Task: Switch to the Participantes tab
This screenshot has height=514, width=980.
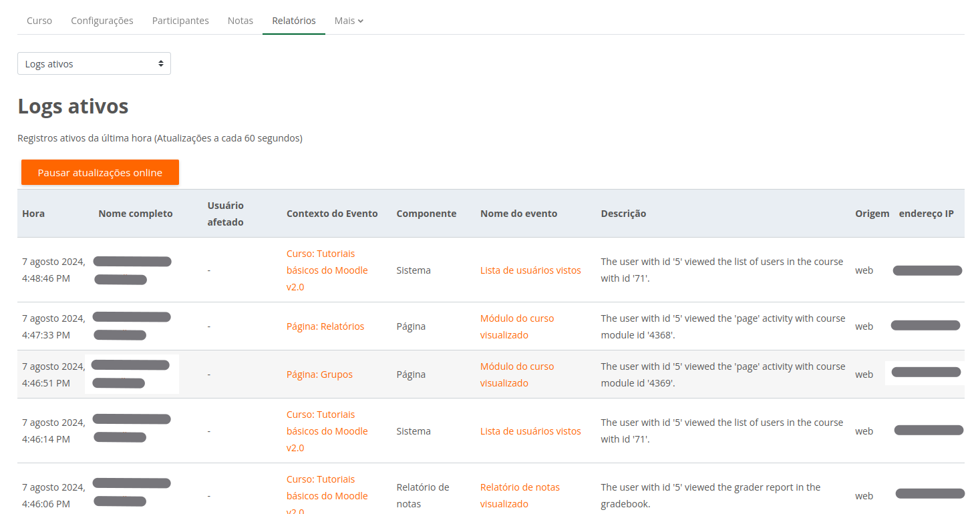Action: click(x=180, y=20)
